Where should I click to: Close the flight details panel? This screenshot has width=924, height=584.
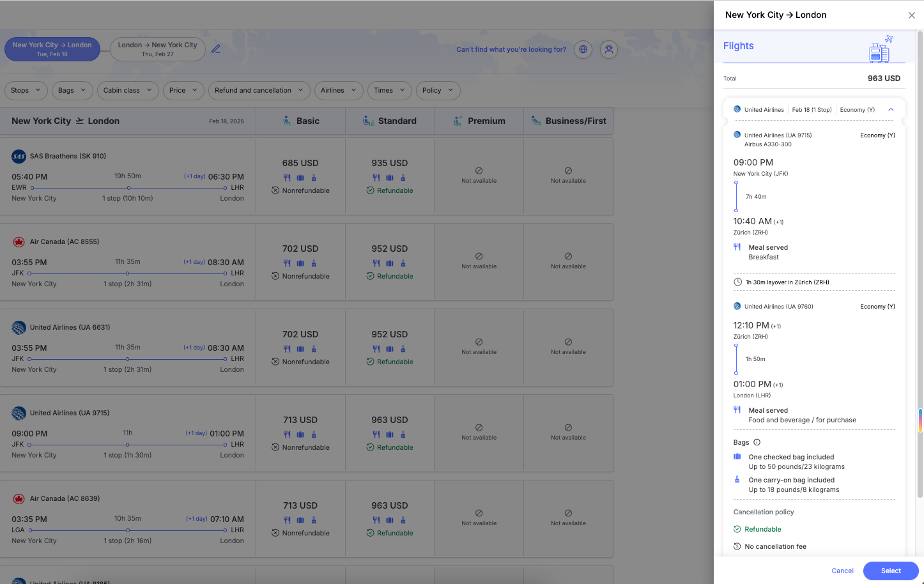click(912, 15)
